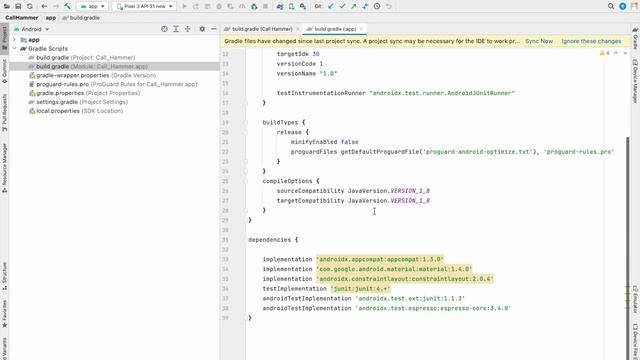Click the Attach Debugger to Android Process icon
Viewport: 640px width, 360px height.
(254, 6)
